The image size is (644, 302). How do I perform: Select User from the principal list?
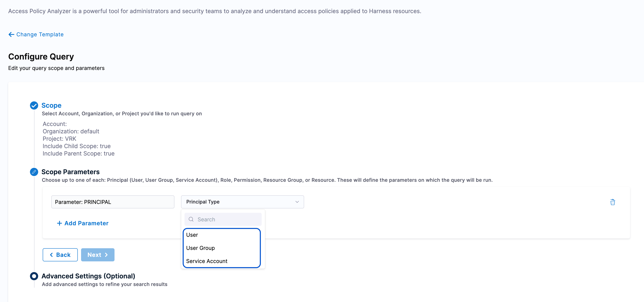[192, 235]
